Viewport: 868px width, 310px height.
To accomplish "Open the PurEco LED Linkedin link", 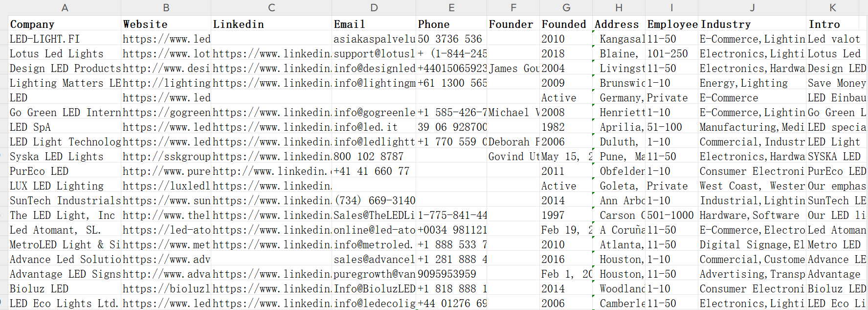I will [271, 171].
